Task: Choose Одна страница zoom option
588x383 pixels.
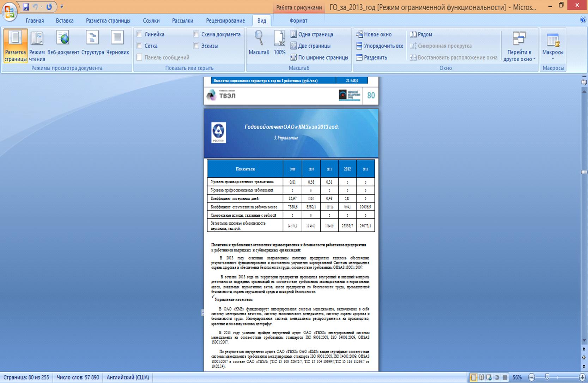Action: [312, 34]
